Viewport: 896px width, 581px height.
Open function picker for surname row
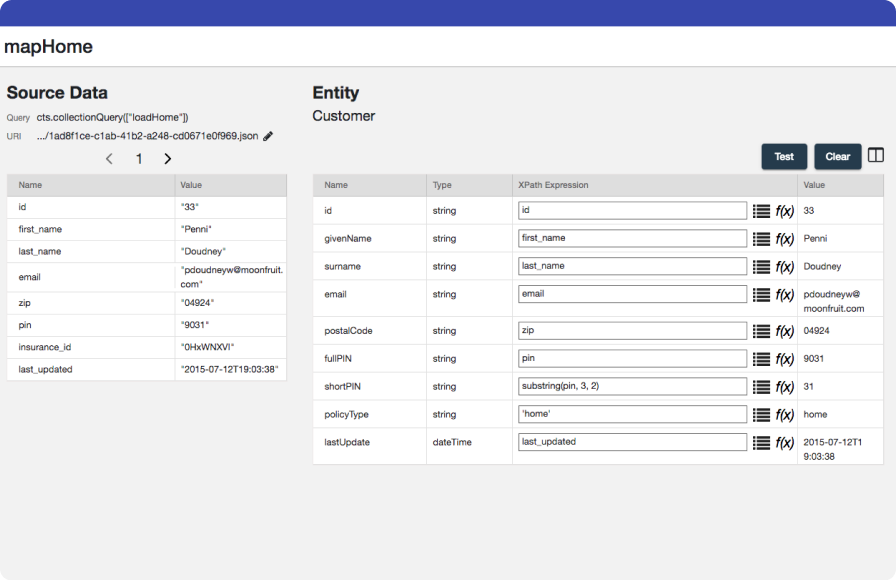click(x=784, y=267)
